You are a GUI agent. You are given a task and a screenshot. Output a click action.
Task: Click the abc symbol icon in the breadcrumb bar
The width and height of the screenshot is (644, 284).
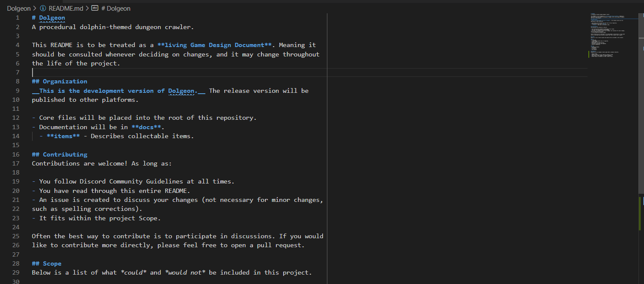(x=94, y=8)
